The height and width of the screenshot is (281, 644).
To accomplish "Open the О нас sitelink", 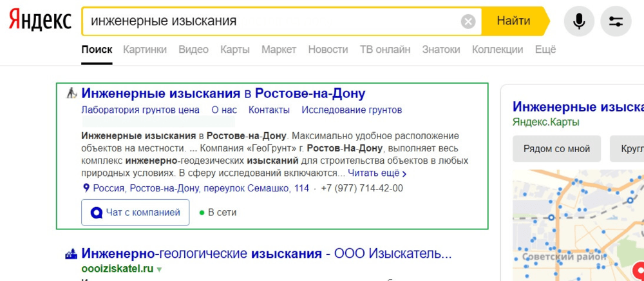I will coord(224,110).
